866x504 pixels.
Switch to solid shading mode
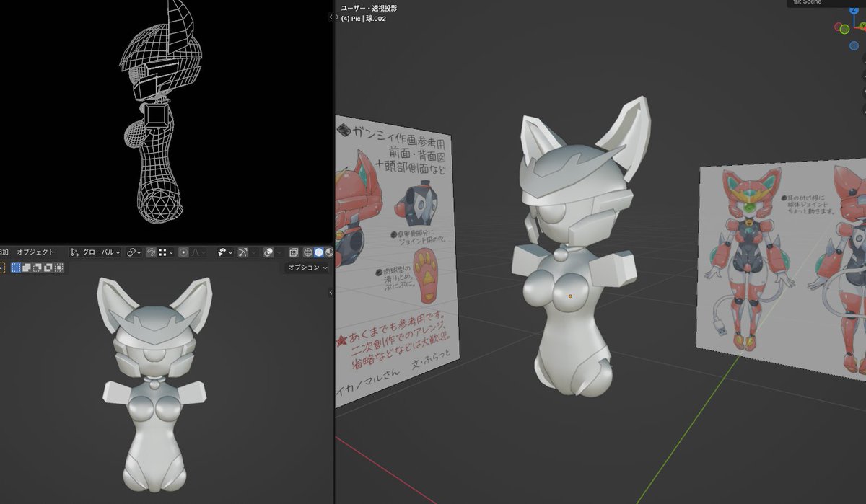319,252
